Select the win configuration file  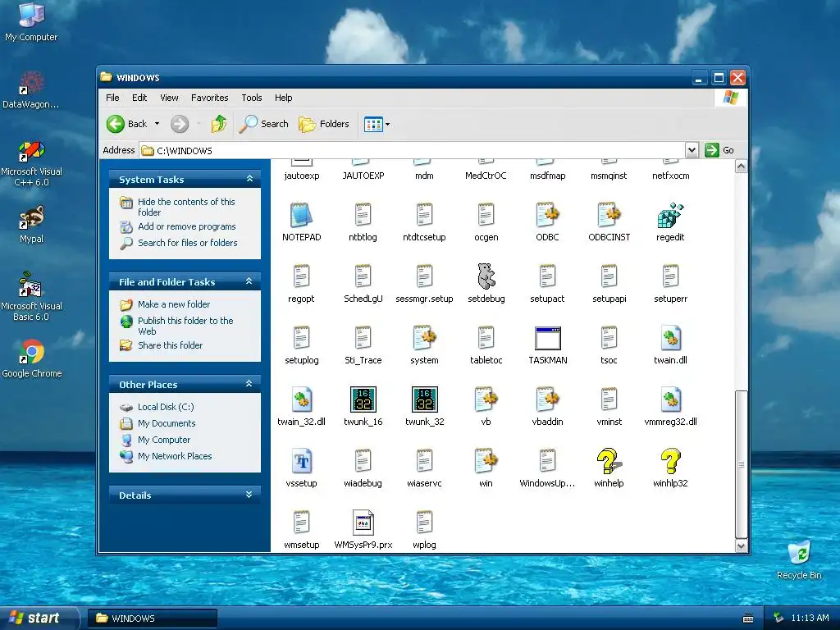tap(486, 461)
